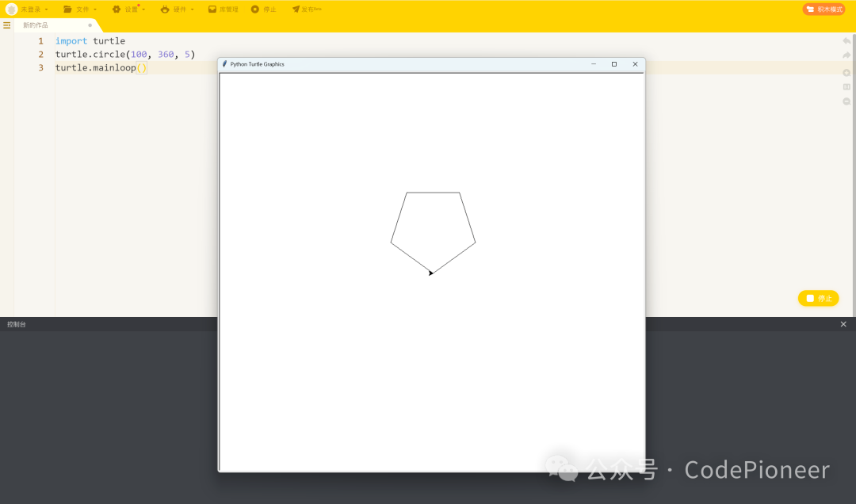The height and width of the screenshot is (504, 856).
Task: Click the undo arrow icon on the right edge
Action: coord(846,40)
